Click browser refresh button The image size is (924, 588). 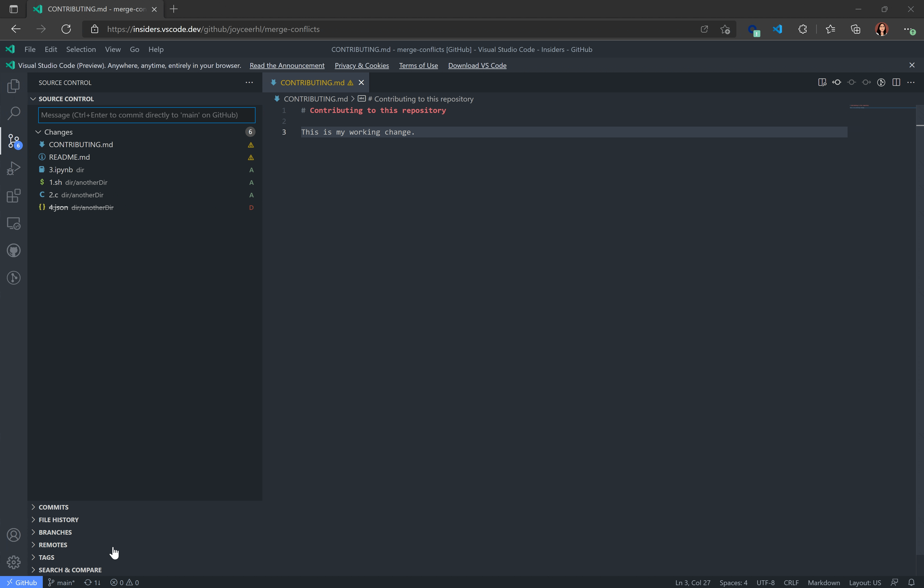(66, 29)
